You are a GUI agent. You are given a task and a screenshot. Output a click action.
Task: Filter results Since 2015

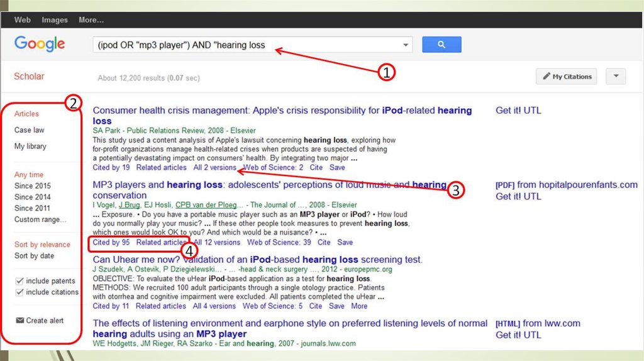coord(33,186)
